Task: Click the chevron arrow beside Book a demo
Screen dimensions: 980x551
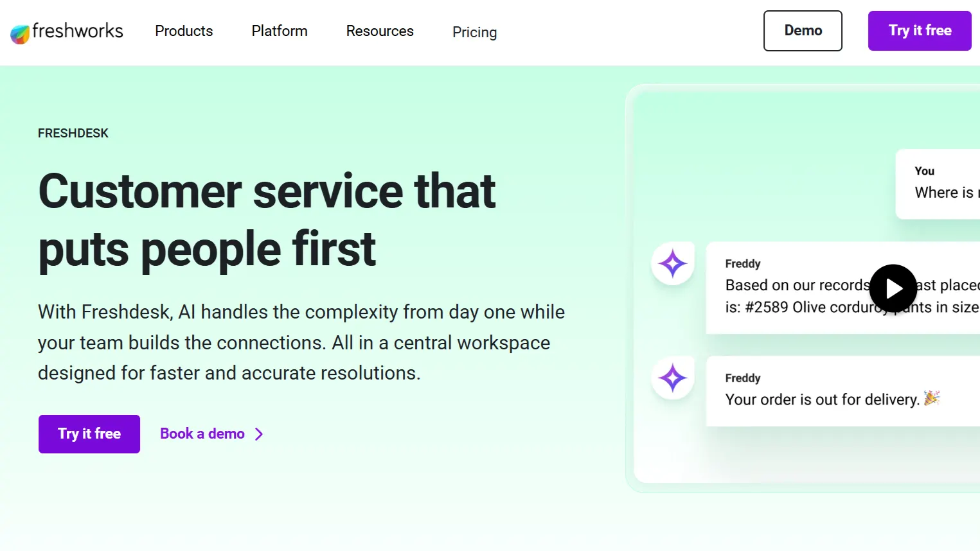Action: 259,434
